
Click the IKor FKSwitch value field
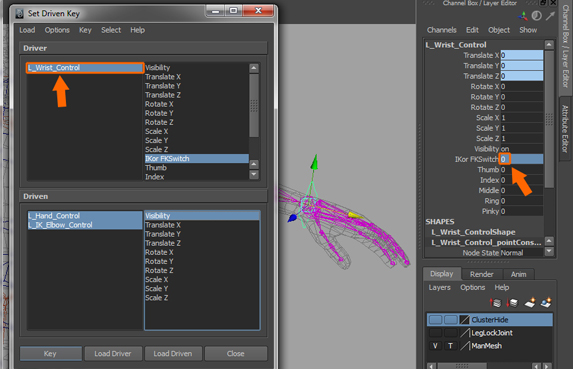(x=521, y=159)
